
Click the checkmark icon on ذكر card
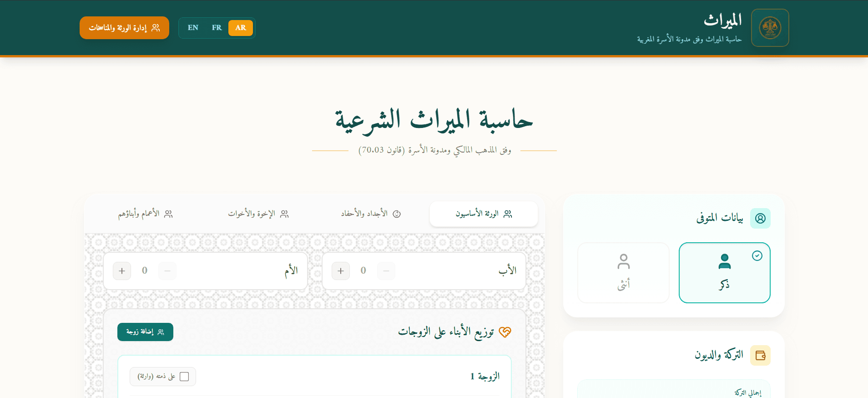(x=757, y=256)
